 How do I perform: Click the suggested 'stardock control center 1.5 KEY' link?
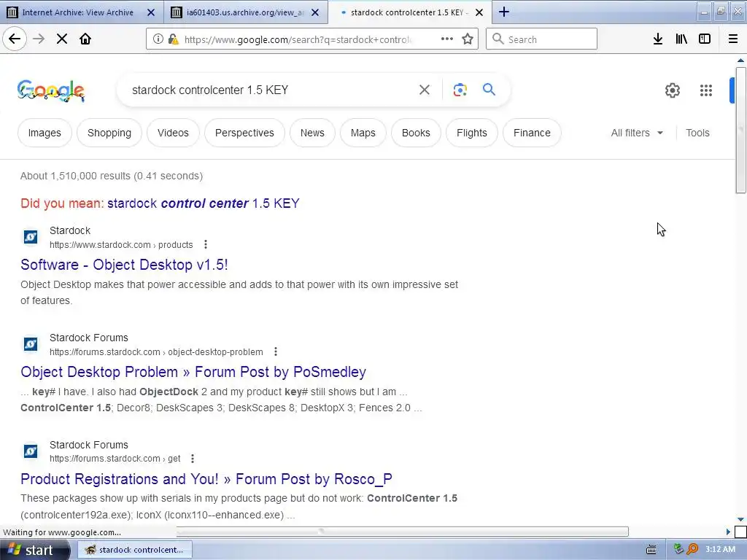204,203
